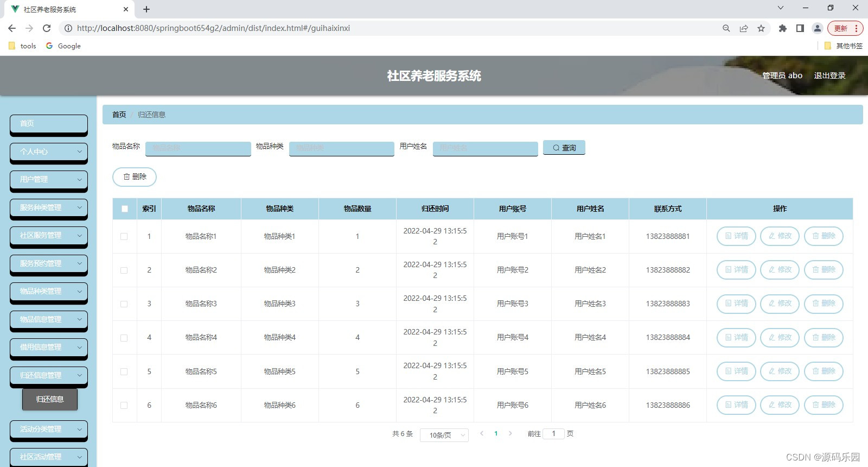The height and width of the screenshot is (467, 868).
Task: View 详情 of row 物品名称4
Action: 736,338
